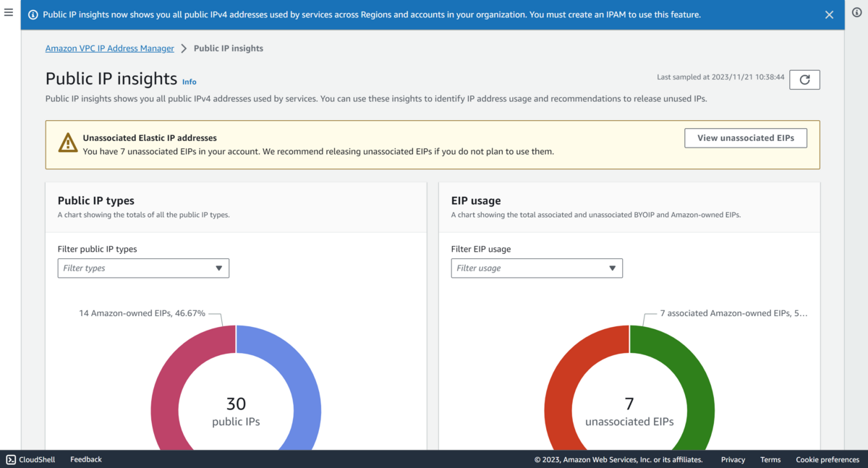This screenshot has height=468, width=868.
Task: Click the warning triangle icon
Action: point(67,142)
